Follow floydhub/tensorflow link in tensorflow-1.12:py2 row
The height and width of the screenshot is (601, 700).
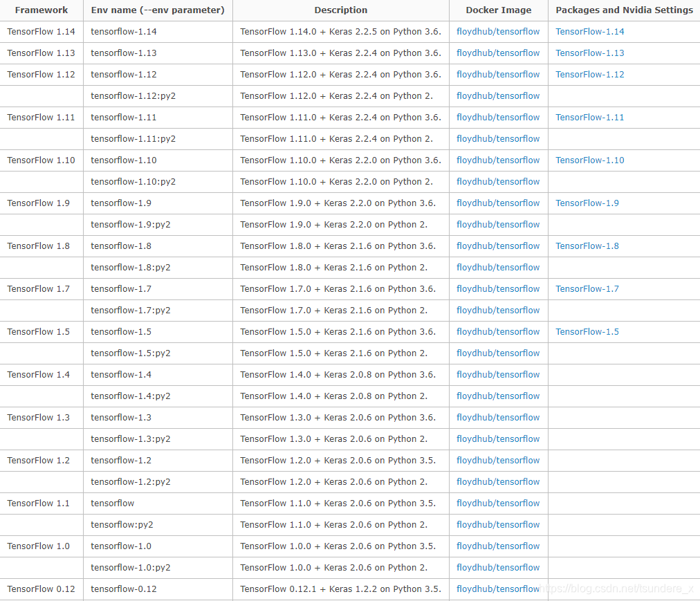click(498, 96)
